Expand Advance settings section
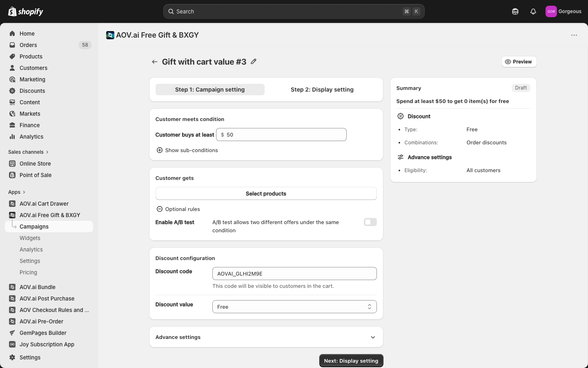 [266, 337]
